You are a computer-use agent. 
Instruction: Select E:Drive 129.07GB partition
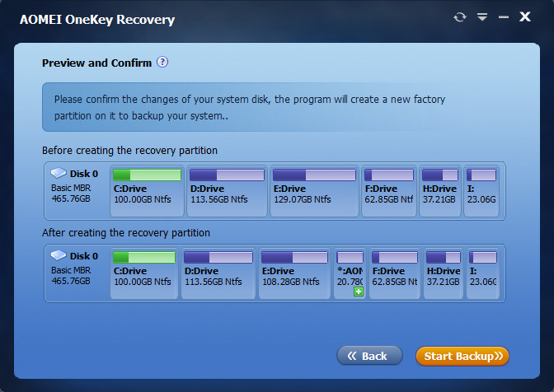314,191
